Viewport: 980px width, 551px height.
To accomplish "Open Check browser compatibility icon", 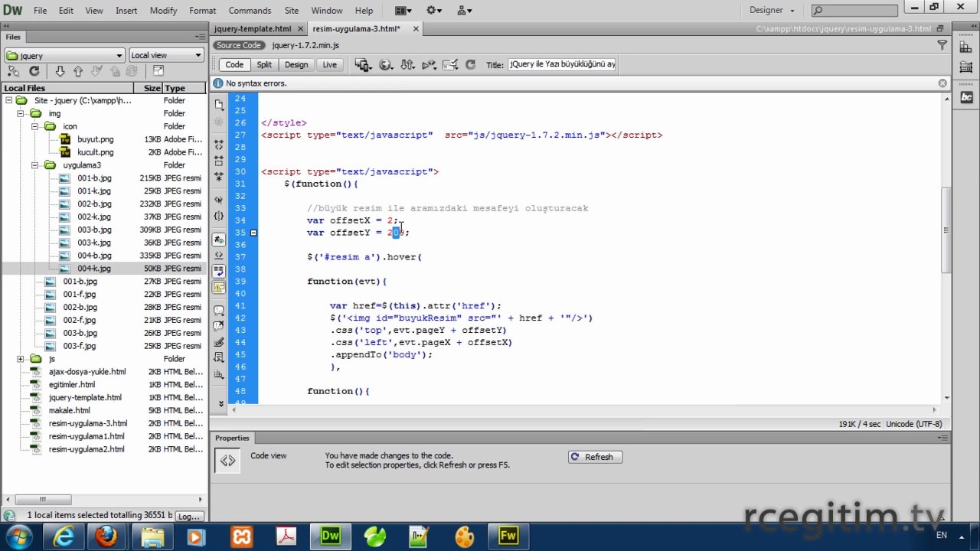I will (x=450, y=65).
